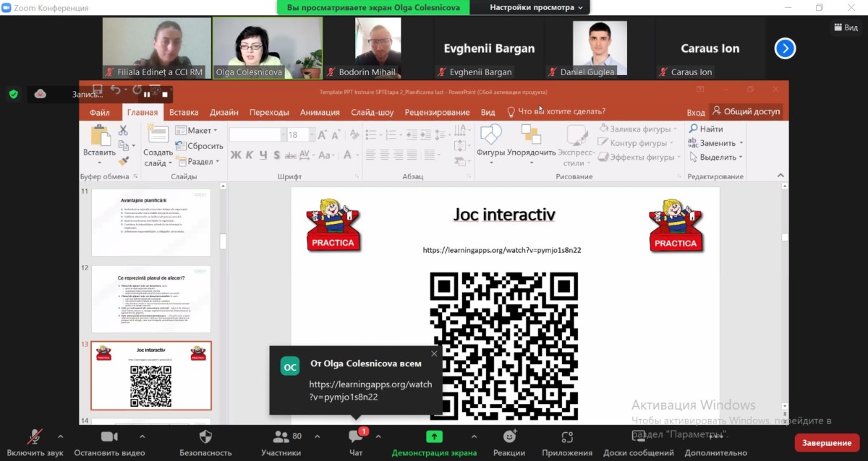Viewport: 868px width, 461px height.
Task: Click the Создать слайд new slide icon
Action: [158, 134]
